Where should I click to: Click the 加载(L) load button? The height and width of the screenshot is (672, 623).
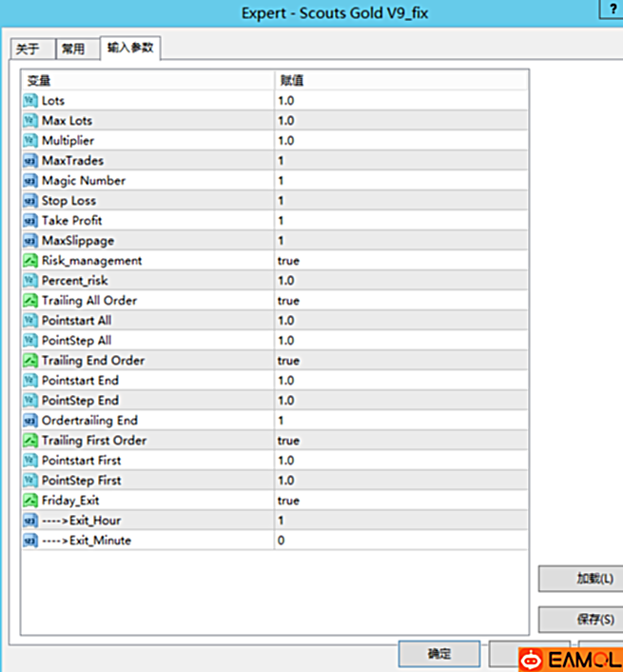[x=580, y=579]
